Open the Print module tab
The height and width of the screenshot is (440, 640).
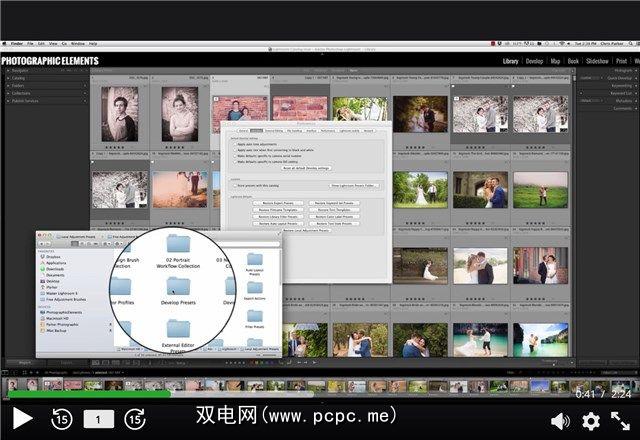tap(621, 61)
